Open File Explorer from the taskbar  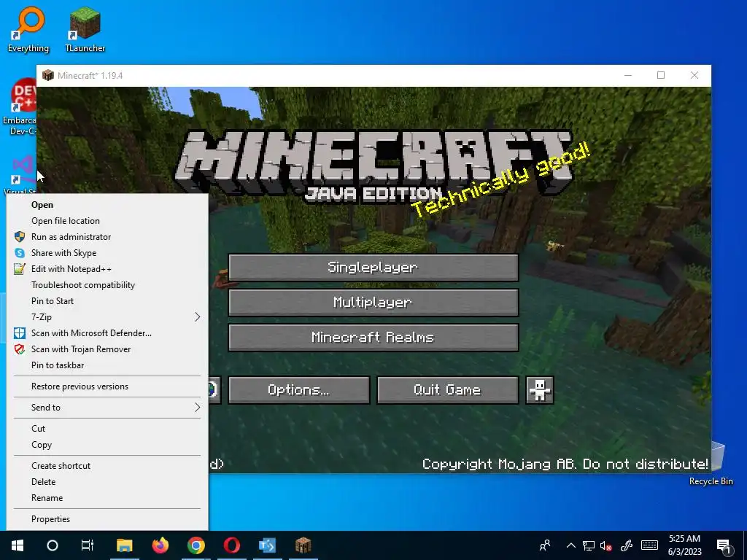coord(124,545)
